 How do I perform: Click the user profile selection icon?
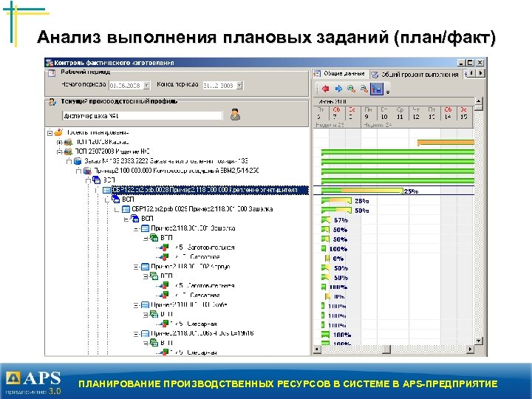(235, 115)
